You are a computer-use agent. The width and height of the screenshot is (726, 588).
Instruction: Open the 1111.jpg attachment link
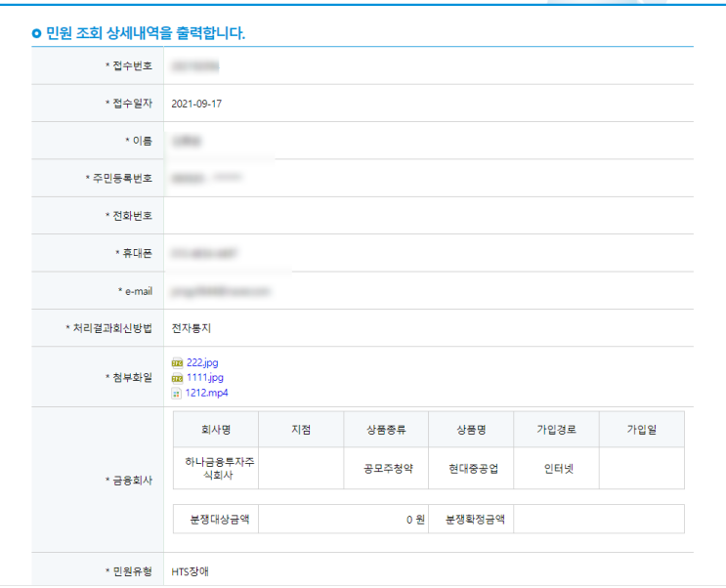(204, 378)
